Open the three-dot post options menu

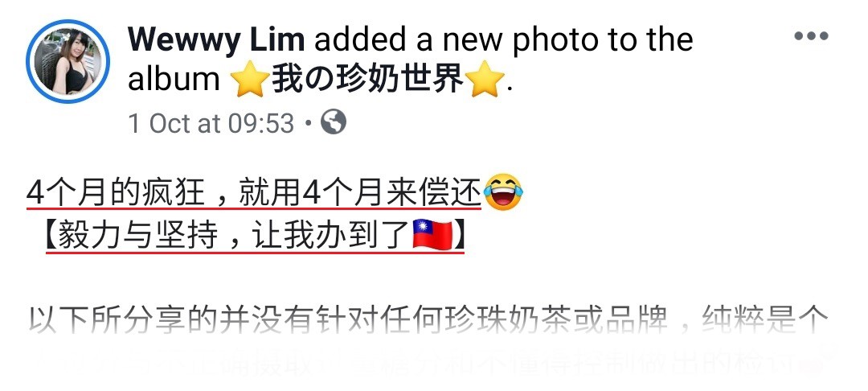point(811,36)
